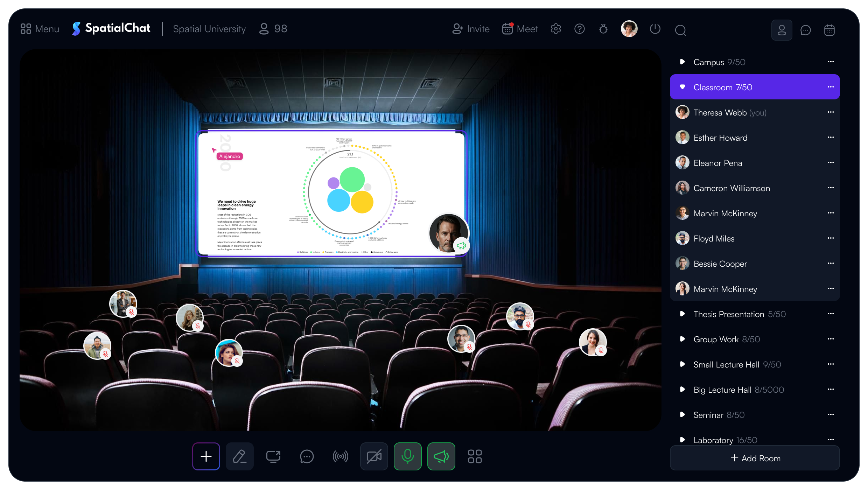Image resolution: width=868 pixels, height=490 pixels.
Task: Toggle the megaphone broadcast off
Action: 441,456
